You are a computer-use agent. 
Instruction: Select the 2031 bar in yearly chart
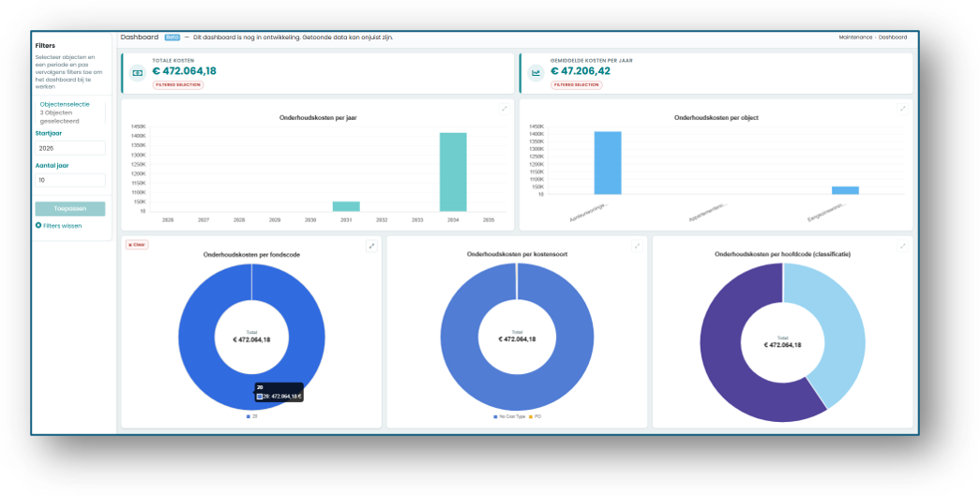[346, 207]
